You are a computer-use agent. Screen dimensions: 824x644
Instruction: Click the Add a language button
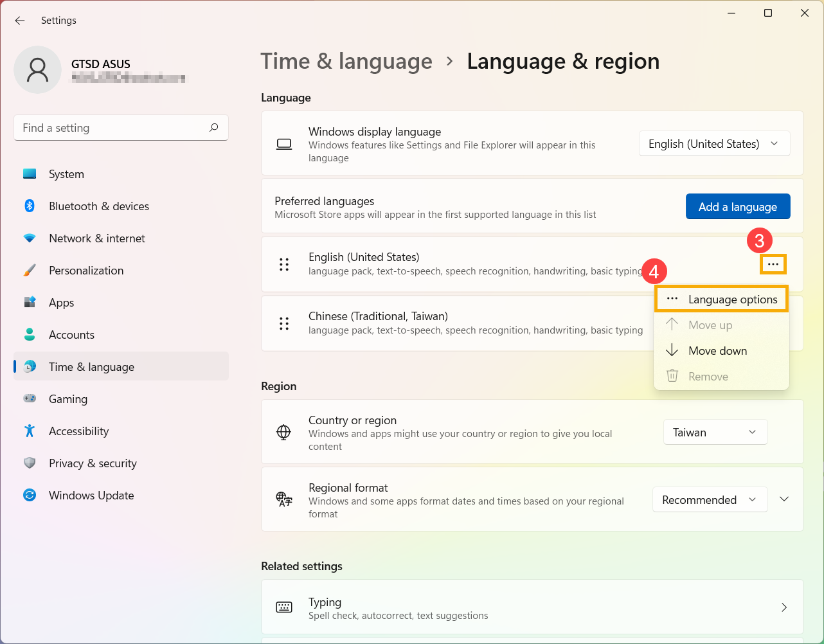(737, 207)
